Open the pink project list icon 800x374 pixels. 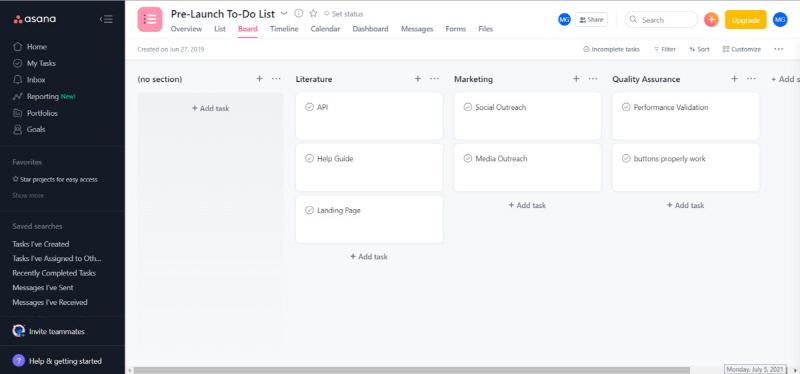[x=150, y=19]
